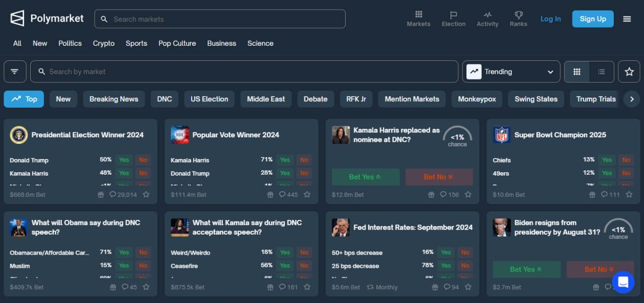
Task: Favorite Super Bowl Champion 2025 market
Action: tap(629, 194)
